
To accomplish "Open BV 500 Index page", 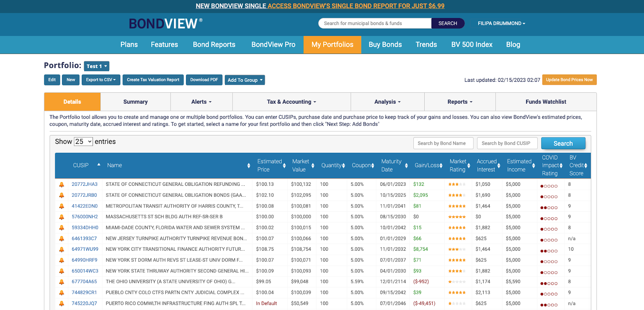I will (x=472, y=45).
